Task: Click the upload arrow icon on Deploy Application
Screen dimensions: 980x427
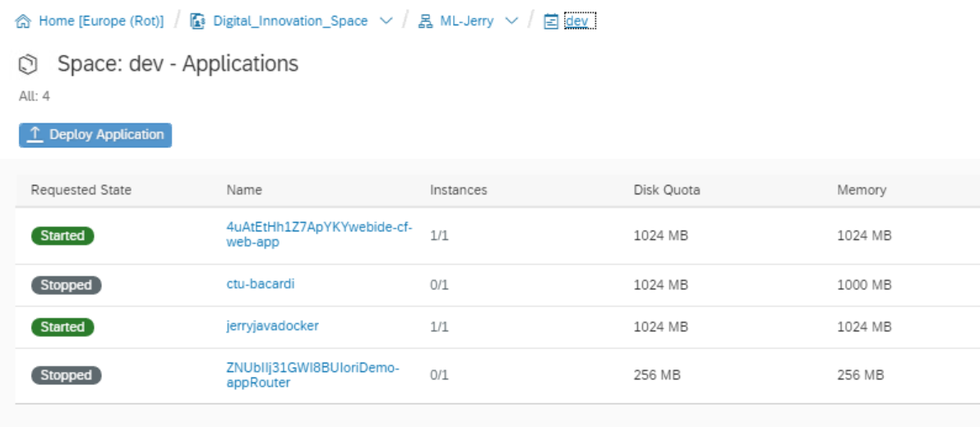Action: [35, 134]
